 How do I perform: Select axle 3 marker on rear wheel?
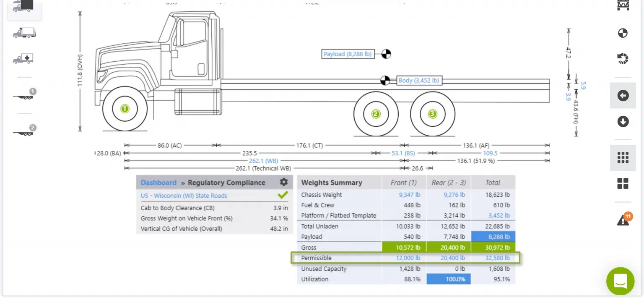coord(432,114)
